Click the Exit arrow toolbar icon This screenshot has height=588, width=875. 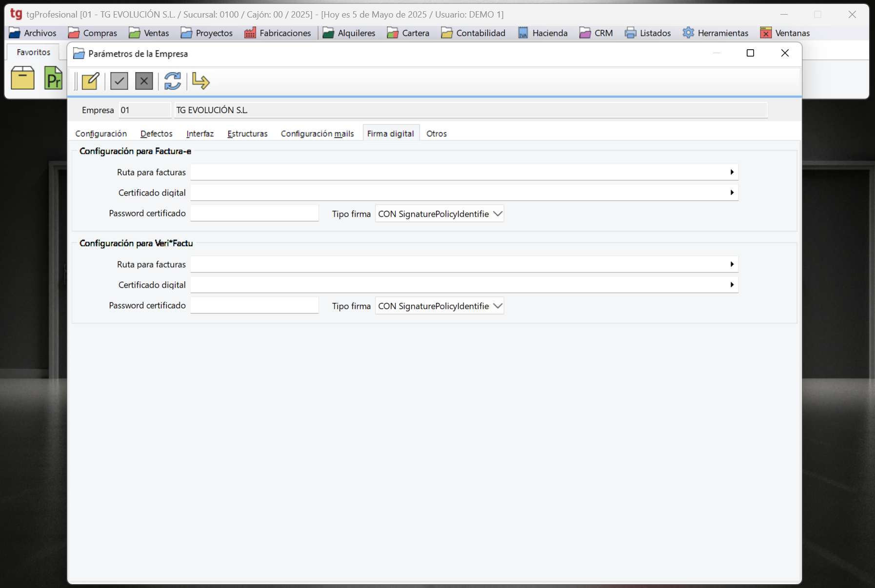pyautogui.click(x=200, y=81)
